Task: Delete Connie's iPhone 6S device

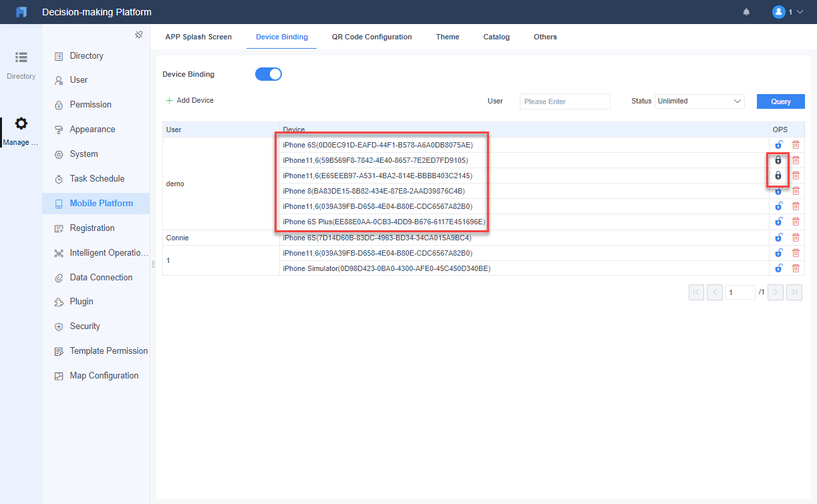Action: 795,238
